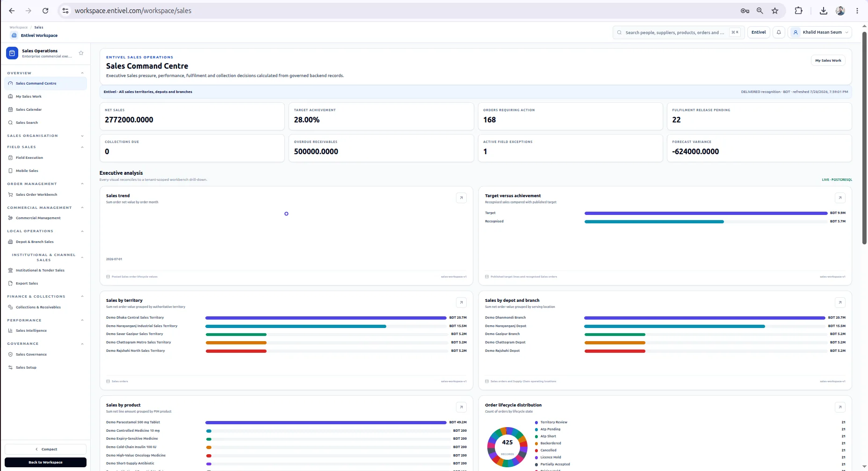The height and width of the screenshot is (471, 868).
Task: Click the Institutional & Tender Sales building icon
Action: pos(10,270)
